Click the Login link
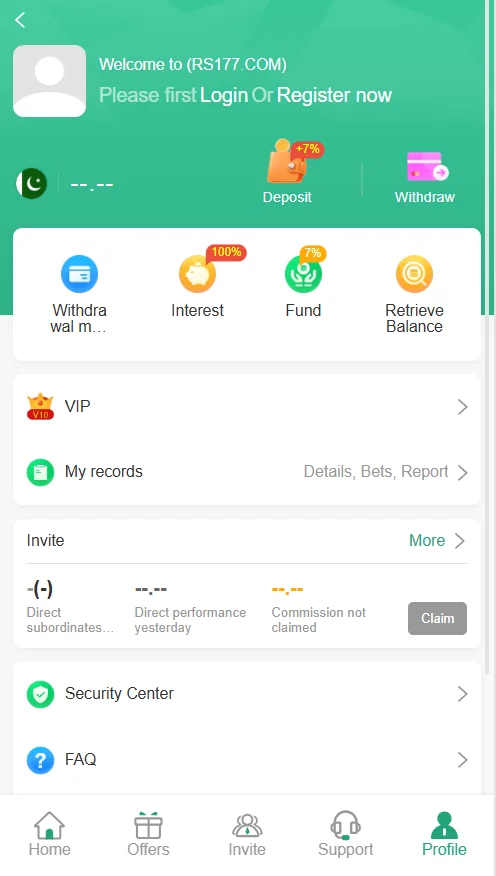 224,96
